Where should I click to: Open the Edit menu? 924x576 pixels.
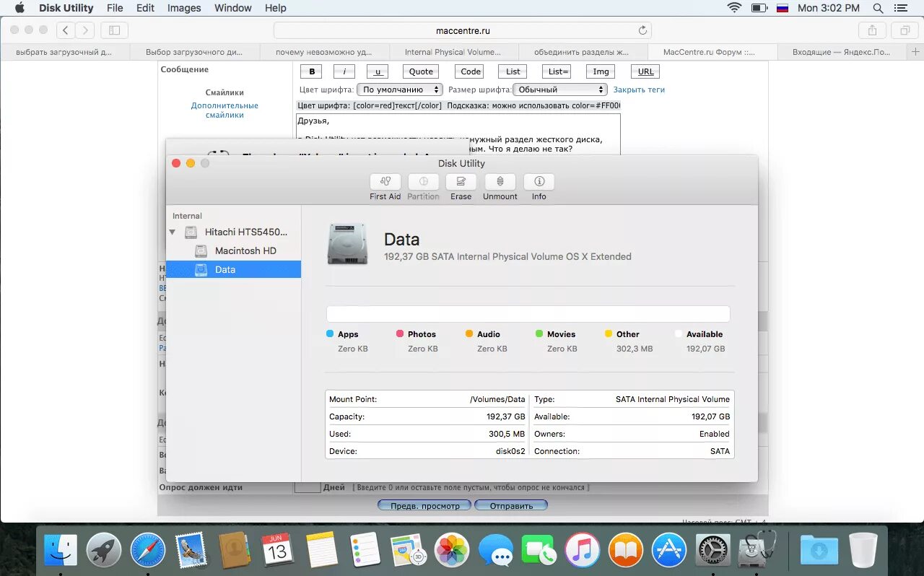point(145,8)
